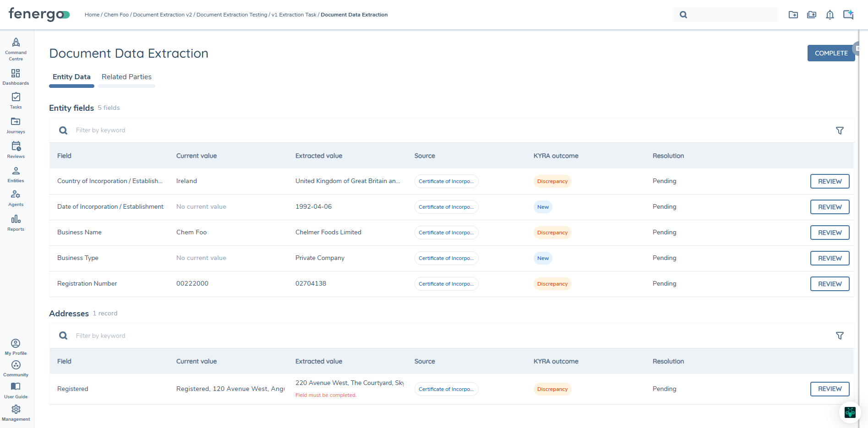Toggle the side panel handle near COMPLETE
This screenshot has height=428, width=868.
[x=857, y=48]
